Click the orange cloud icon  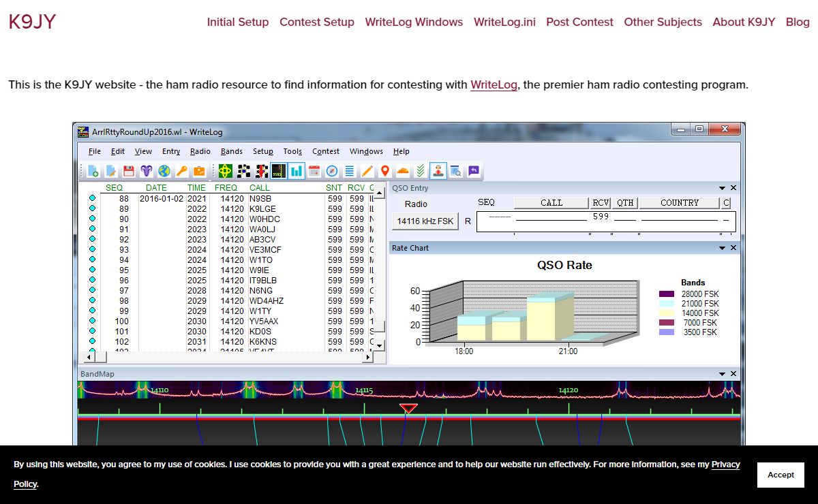point(403,171)
